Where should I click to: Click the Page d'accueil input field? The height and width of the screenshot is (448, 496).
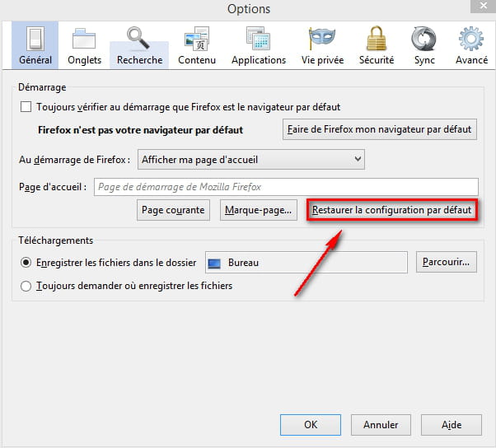[286, 187]
